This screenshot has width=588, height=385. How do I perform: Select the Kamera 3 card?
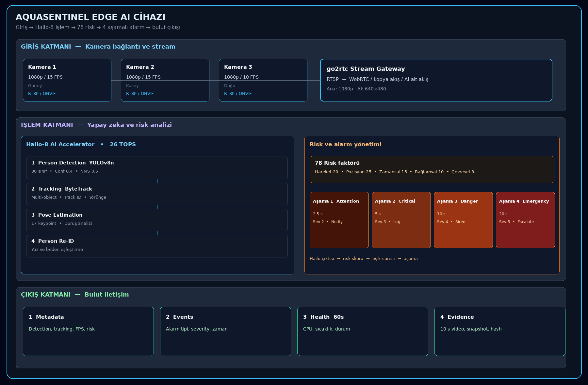pos(263,80)
